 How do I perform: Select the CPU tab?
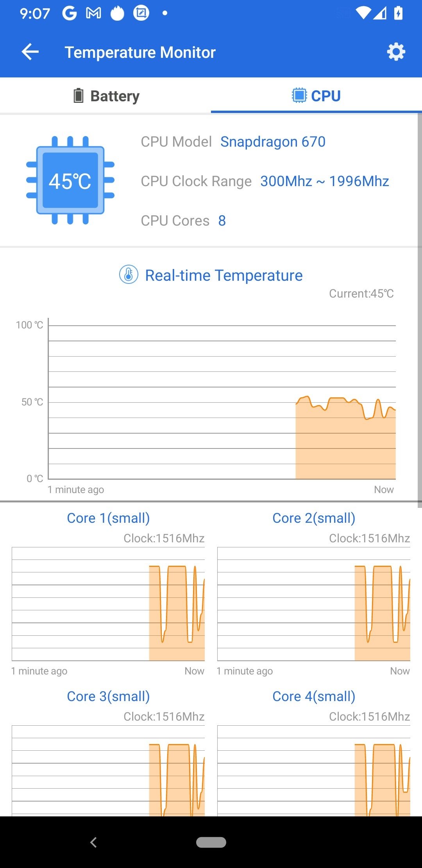coord(316,96)
